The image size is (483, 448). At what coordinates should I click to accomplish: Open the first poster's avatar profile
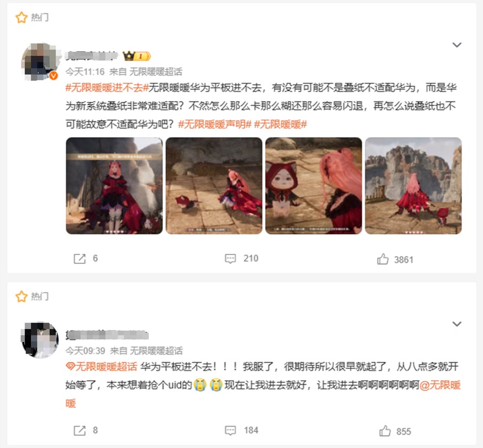coord(39,62)
